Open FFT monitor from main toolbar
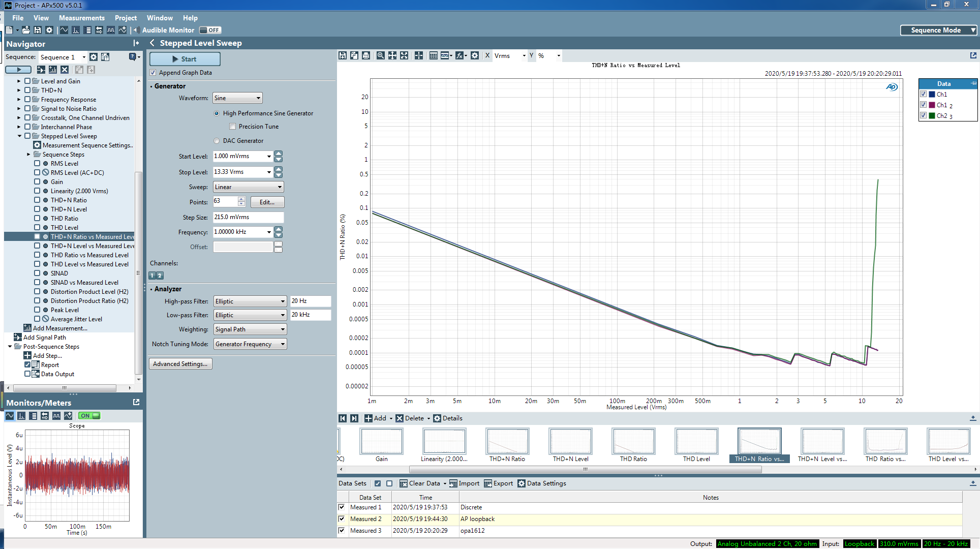The image size is (980, 549). coord(76,30)
